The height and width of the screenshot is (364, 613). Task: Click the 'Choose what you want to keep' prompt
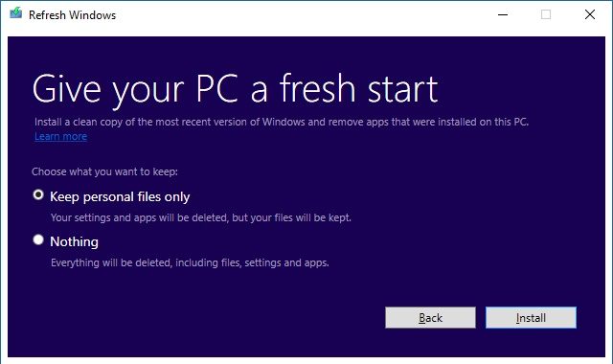(x=104, y=171)
